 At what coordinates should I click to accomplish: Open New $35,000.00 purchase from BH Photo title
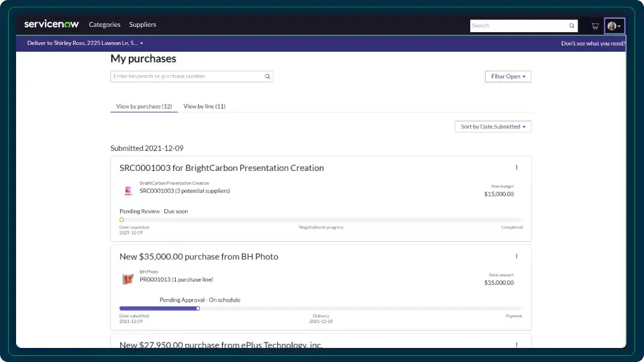coord(199,257)
